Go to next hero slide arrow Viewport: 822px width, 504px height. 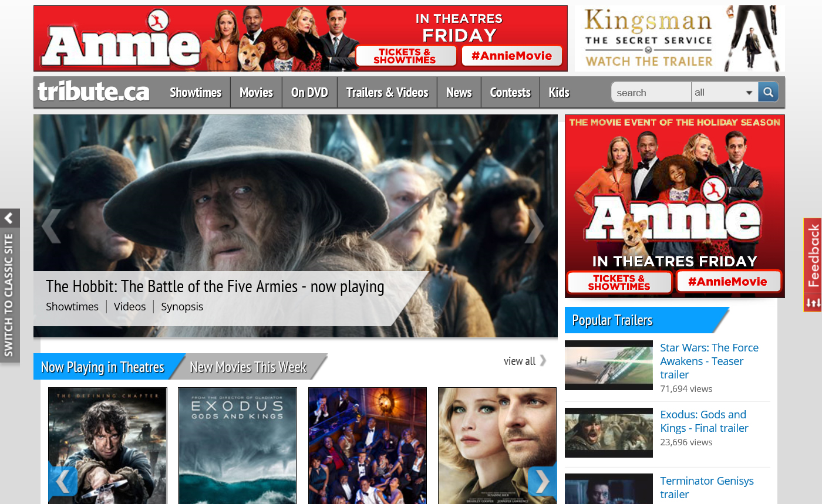[x=534, y=226]
